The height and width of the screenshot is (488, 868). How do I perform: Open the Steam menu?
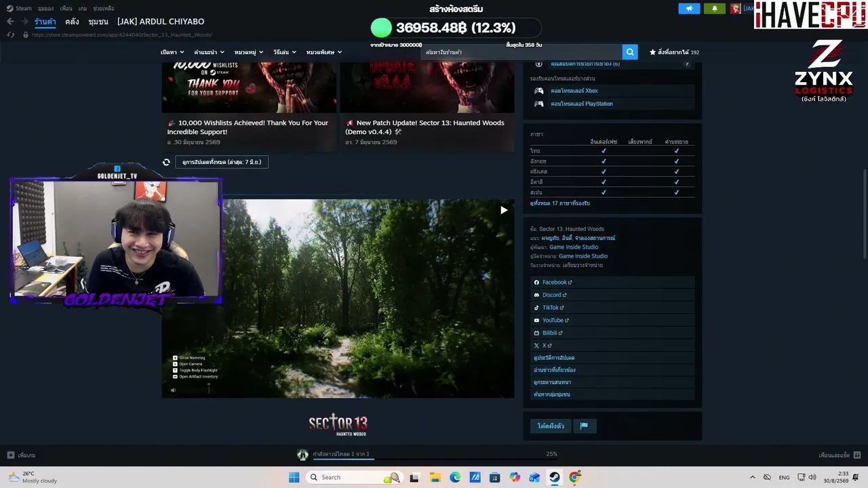24,9
